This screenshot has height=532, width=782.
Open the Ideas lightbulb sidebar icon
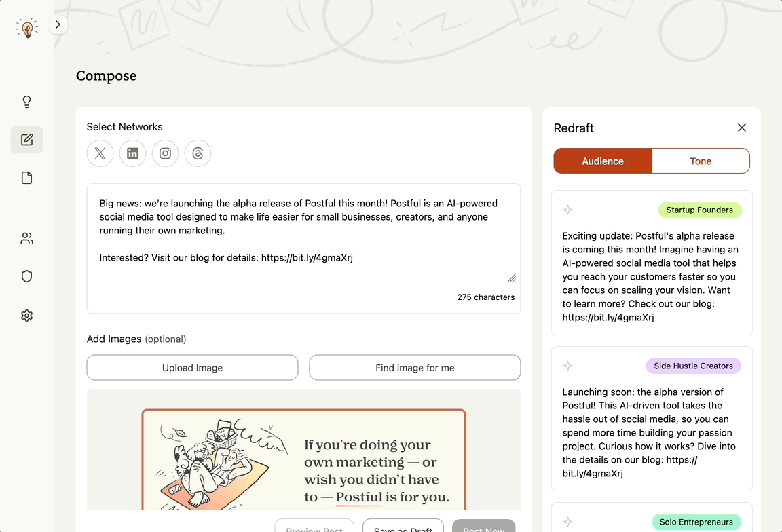point(26,102)
